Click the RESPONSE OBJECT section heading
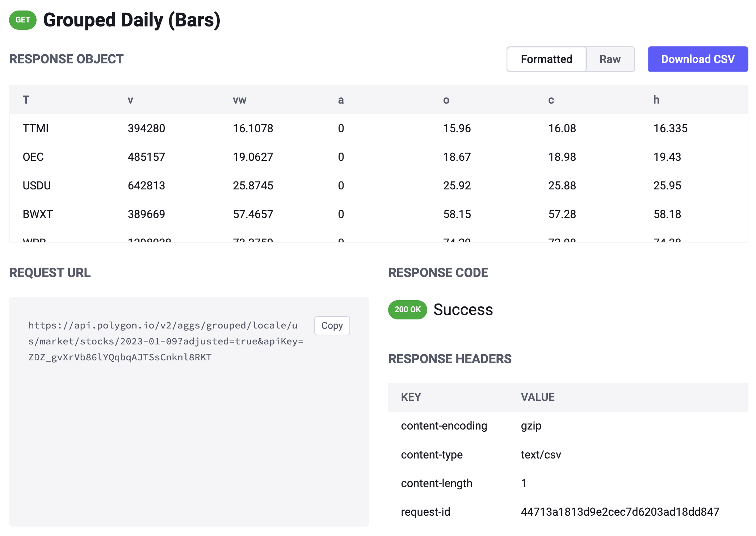This screenshot has height=536, width=756. [66, 59]
